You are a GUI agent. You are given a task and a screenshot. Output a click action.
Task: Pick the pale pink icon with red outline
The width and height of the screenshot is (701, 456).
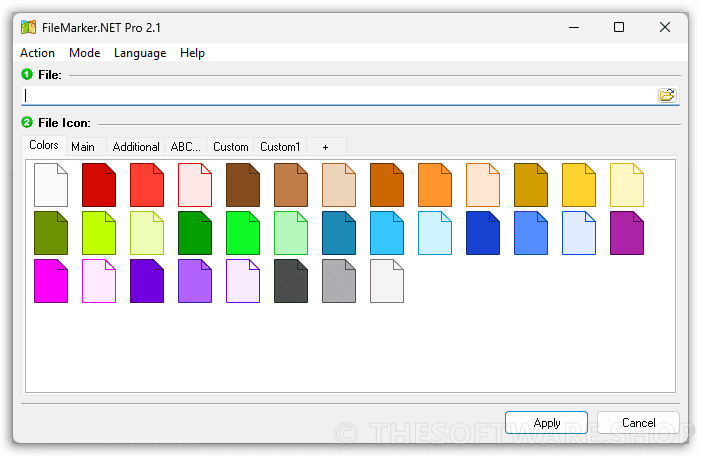coord(195,185)
